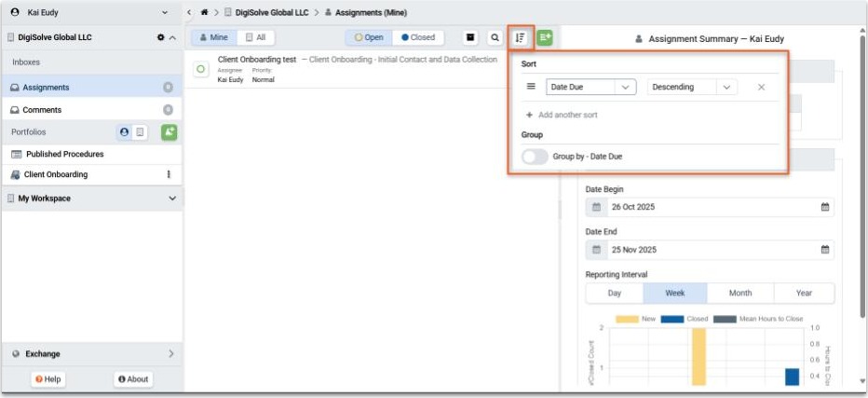
Task: Toggle Group by - Date Due switch
Action: coord(535,157)
